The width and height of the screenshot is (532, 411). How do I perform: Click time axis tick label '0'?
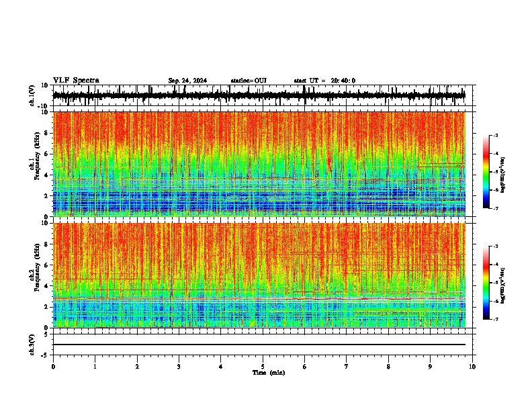(x=53, y=367)
